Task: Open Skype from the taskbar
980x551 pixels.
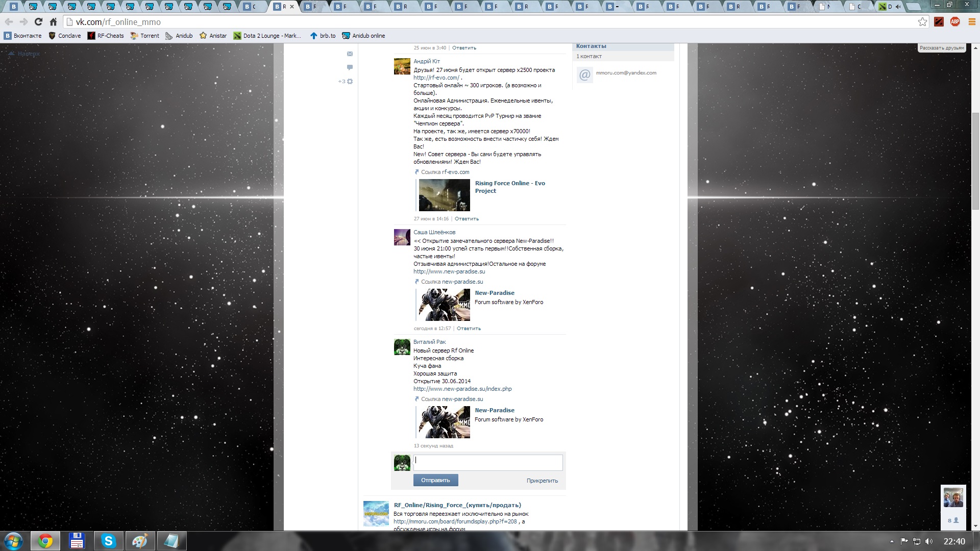Action: [108, 541]
